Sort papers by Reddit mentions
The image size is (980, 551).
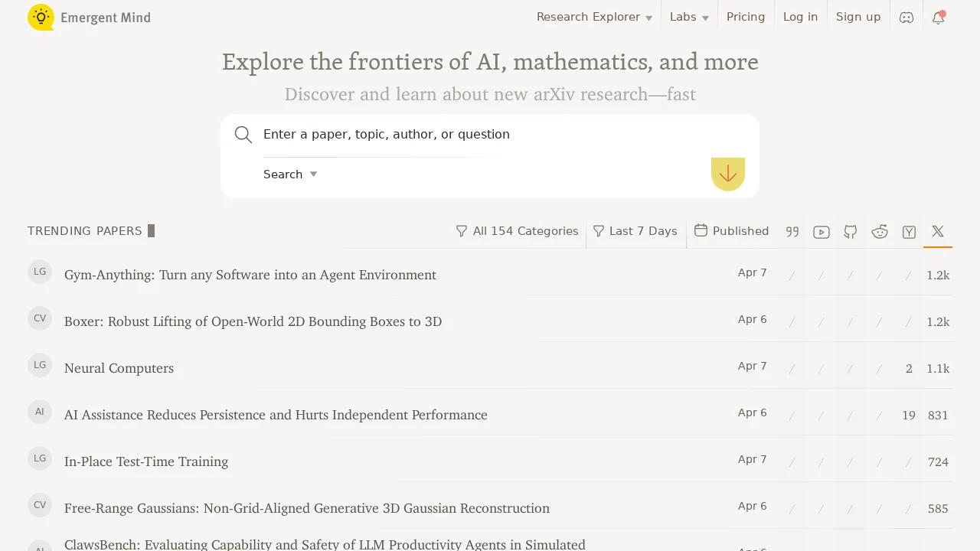(x=880, y=232)
